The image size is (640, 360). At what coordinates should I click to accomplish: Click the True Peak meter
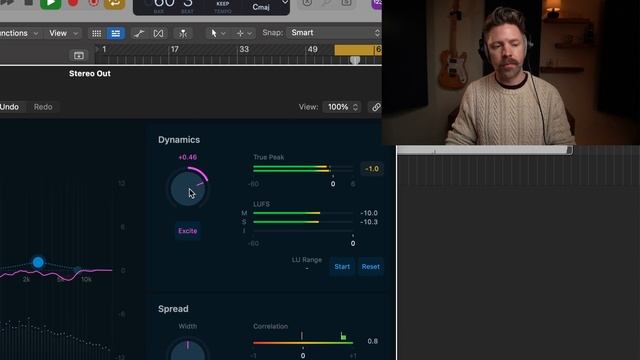[303, 169]
